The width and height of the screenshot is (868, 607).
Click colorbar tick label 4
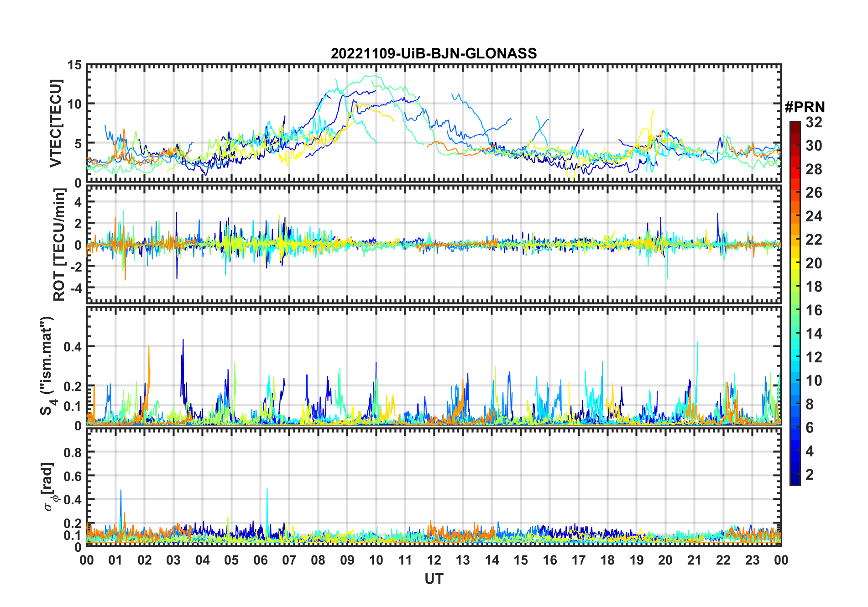pos(810,451)
